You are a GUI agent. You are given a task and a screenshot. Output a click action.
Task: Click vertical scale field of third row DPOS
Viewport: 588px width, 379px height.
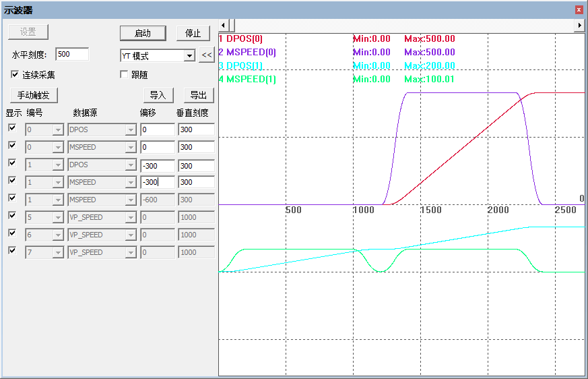196,165
